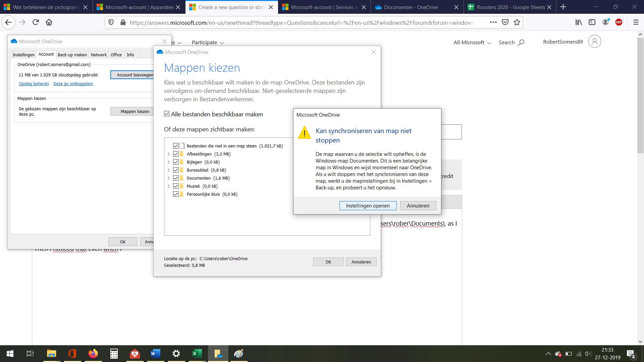Expand the Bijlagen folder tree
This screenshot has width=644, height=362.
click(x=169, y=162)
